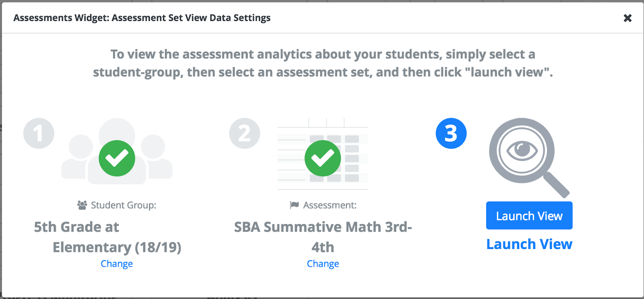Screen dimensions: 644x299
Task: Close the Assessment Set View Data Settings dialog
Action: (x=627, y=18)
